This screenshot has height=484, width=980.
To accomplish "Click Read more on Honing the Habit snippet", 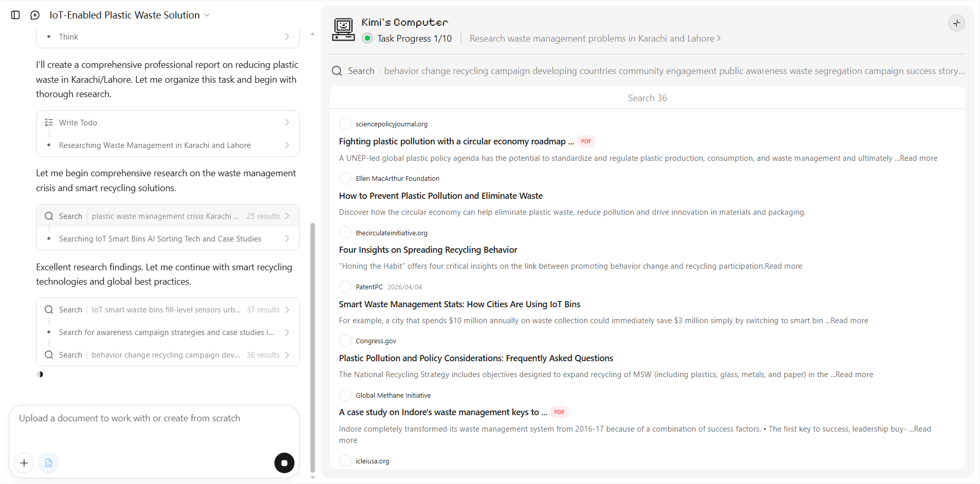I will (783, 266).
